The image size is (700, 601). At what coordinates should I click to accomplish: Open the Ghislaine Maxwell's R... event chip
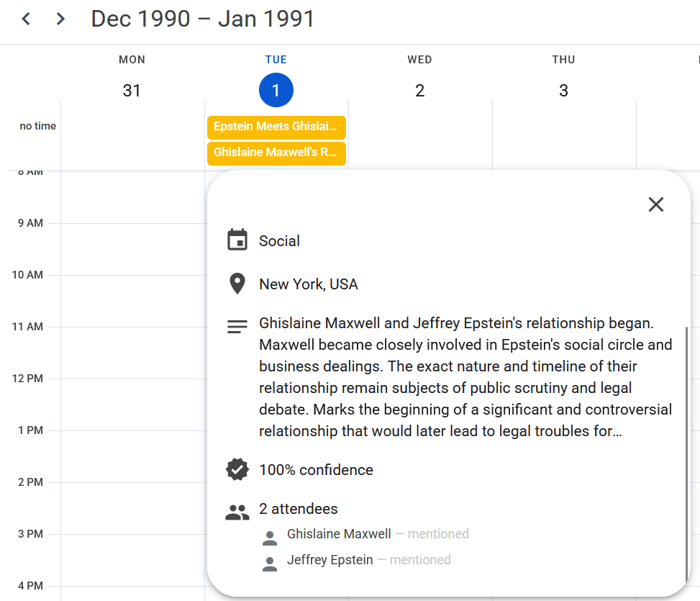coord(276,153)
